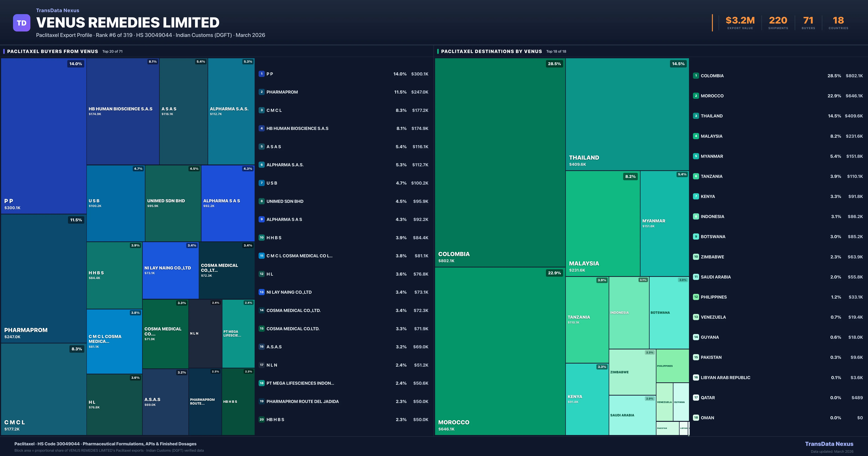Click the purple TD logo icon
The image size is (868, 456).
click(22, 23)
